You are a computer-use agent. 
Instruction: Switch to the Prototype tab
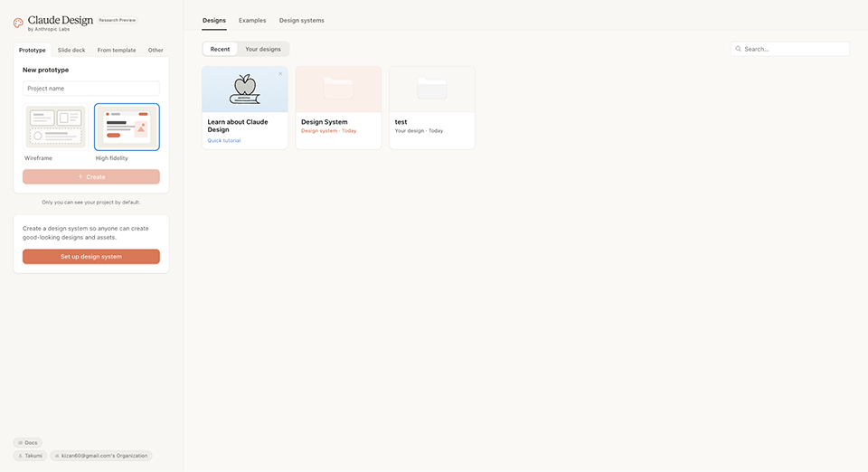tap(33, 50)
